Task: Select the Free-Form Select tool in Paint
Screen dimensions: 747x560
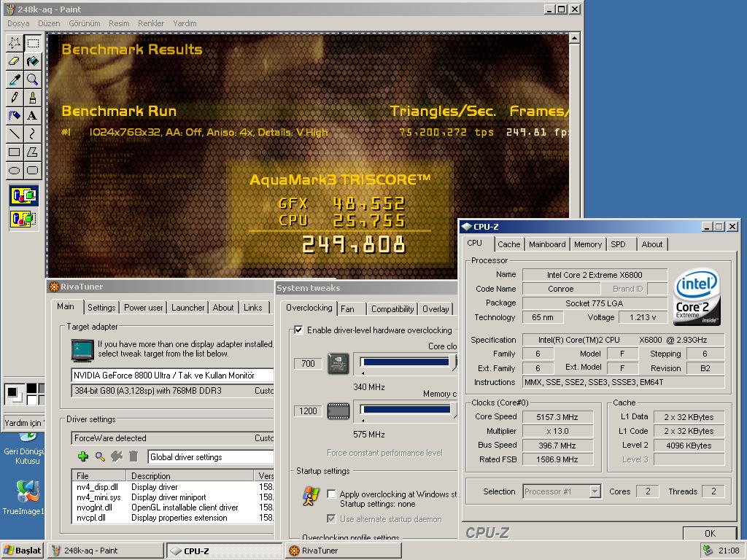Action: click(x=15, y=43)
